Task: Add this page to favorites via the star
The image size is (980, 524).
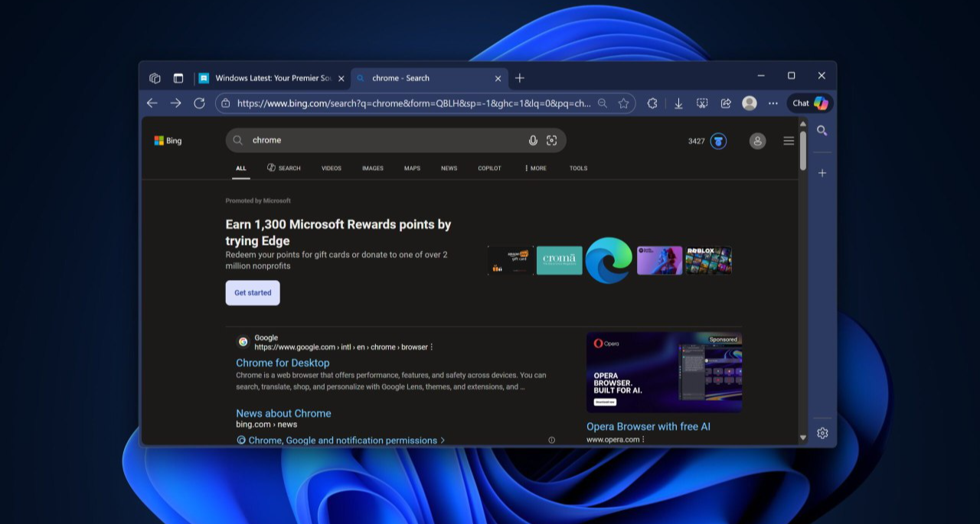Action: 623,103
